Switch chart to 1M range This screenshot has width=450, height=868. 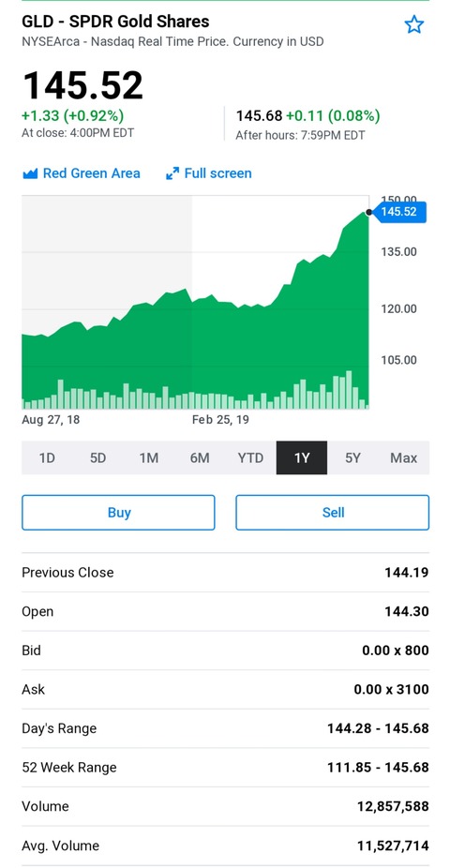149,457
